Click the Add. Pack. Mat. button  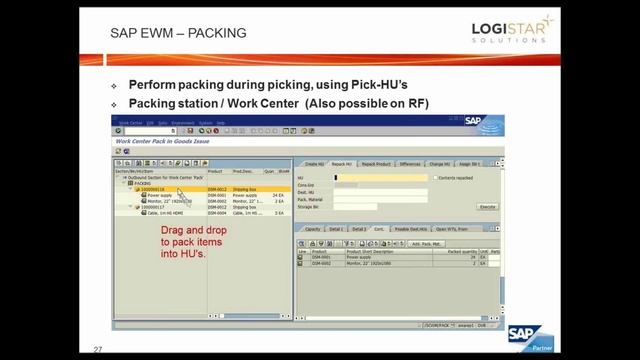(x=426, y=244)
